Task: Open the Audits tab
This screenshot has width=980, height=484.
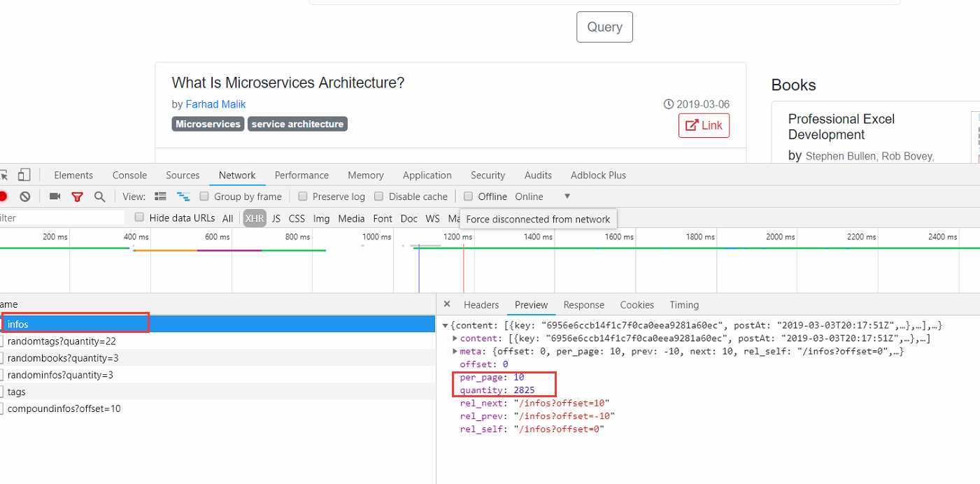Action: 538,175
